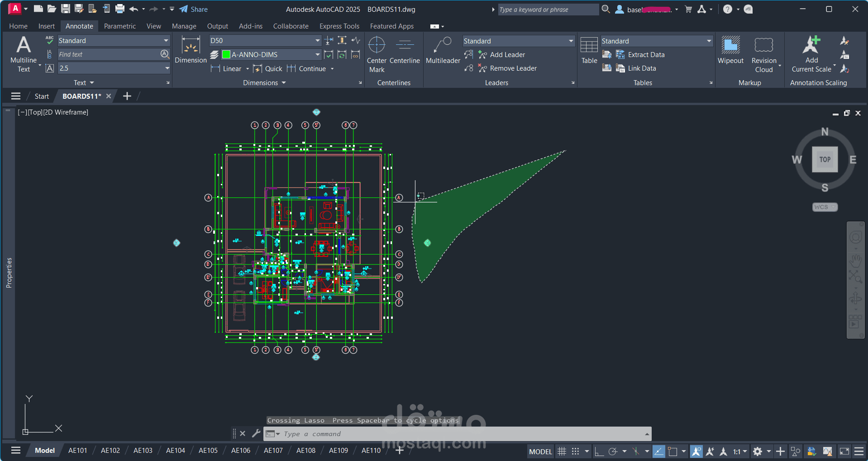Image resolution: width=868 pixels, height=461 pixels.
Task: Click Remove Leader button
Action: tap(508, 68)
